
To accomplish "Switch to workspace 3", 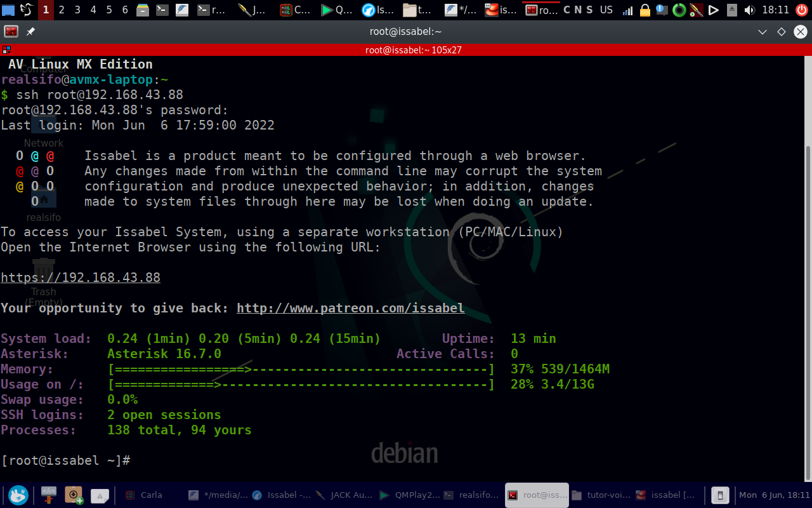I will (77, 10).
